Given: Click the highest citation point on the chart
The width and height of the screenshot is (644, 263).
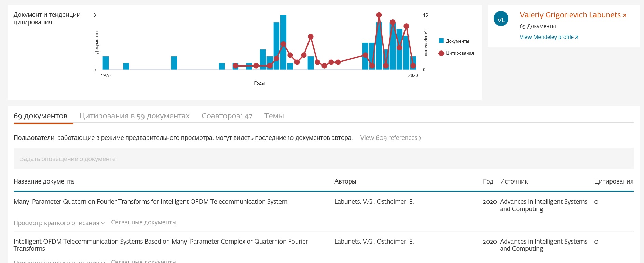Looking at the screenshot, I should pos(379,15).
